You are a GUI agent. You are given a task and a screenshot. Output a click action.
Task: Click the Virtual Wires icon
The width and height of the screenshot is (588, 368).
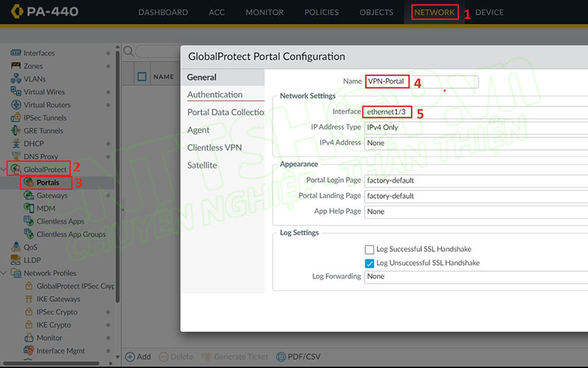(x=15, y=91)
